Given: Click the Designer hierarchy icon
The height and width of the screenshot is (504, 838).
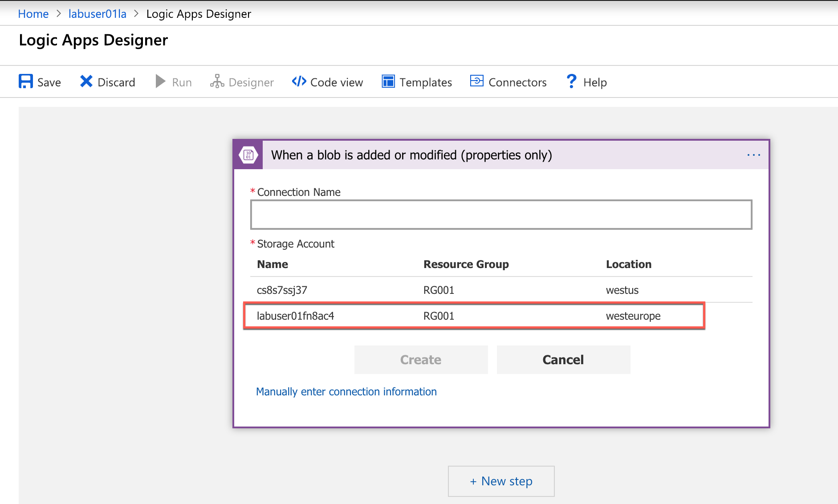Looking at the screenshot, I should (x=217, y=81).
